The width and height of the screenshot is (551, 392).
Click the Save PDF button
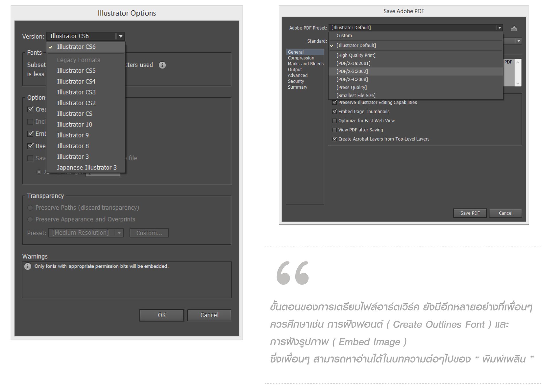pyautogui.click(x=469, y=213)
